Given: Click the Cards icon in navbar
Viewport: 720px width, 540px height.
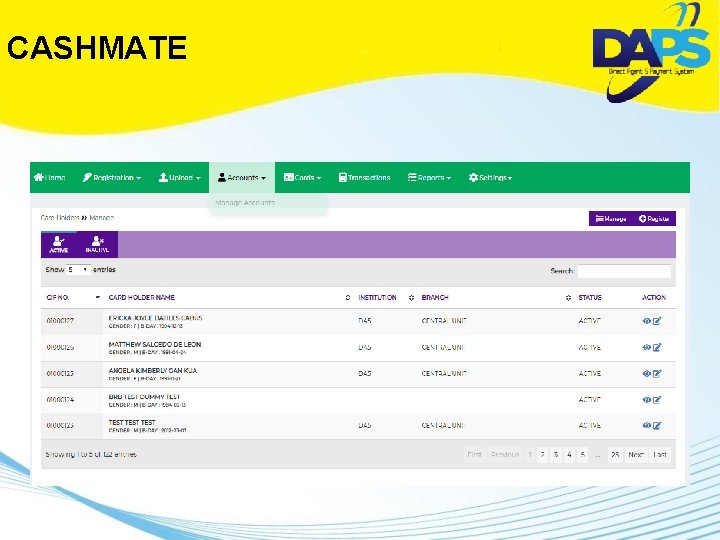Looking at the screenshot, I should pos(288,177).
